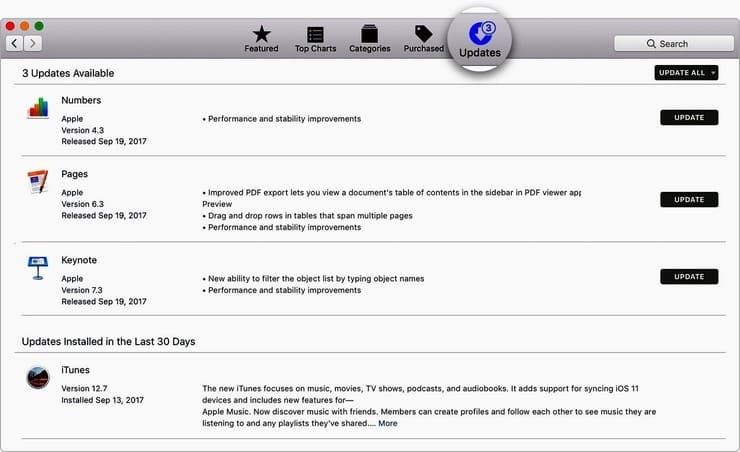Expand iTunes description with More link
This screenshot has height=452, width=740.
click(x=387, y=423)
